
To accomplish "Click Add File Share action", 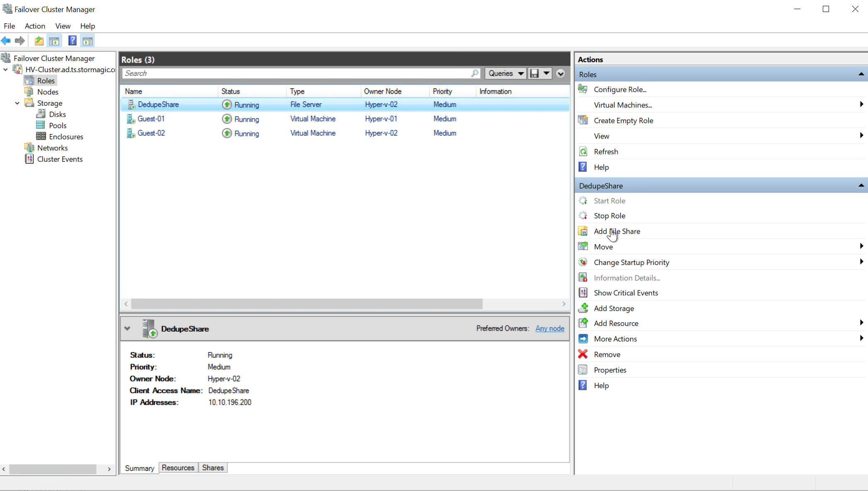I will tap(617, 231).
